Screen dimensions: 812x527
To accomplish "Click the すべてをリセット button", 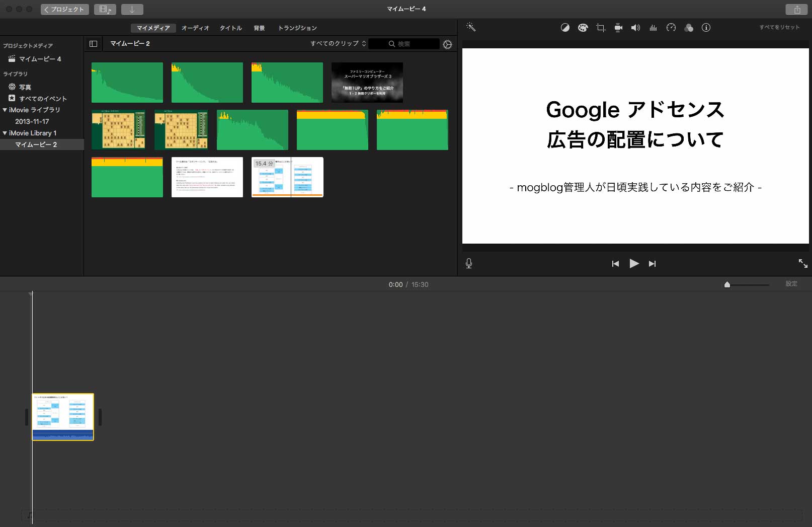I will click(779, 27).
